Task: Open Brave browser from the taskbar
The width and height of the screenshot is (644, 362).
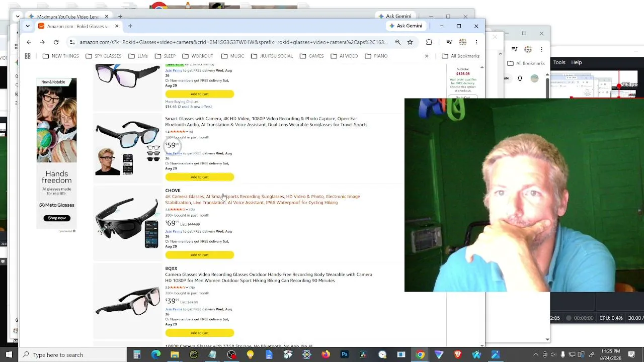Action: (458, 355)
